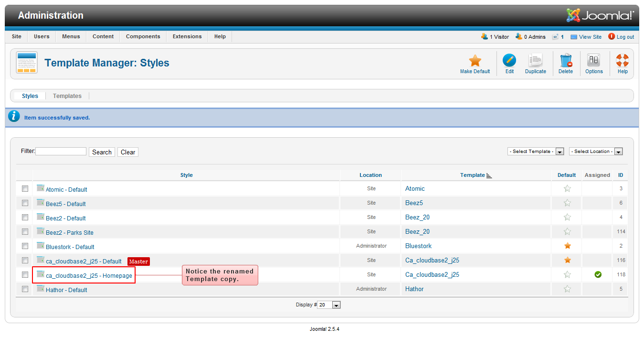The image size is (644, 338).
Task: Open the Display # dropdown
Action: pyautogui.click(x=329, y=305)
